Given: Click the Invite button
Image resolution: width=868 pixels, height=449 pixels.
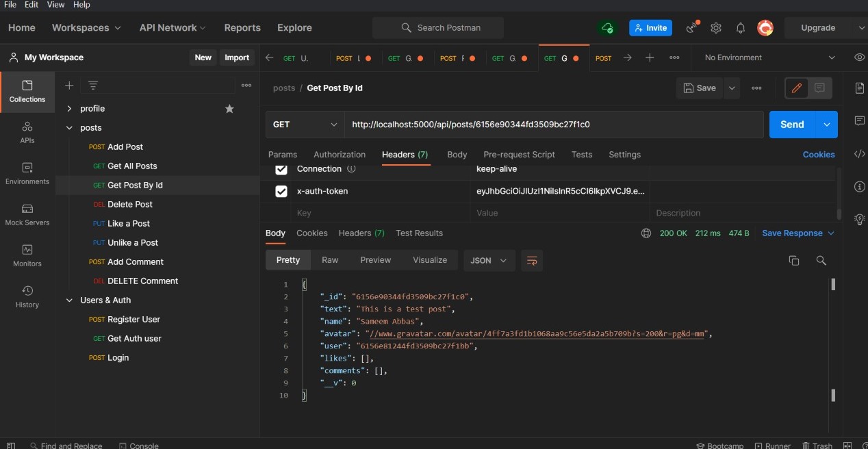Looking at the screenshot, I should (650, 28).
